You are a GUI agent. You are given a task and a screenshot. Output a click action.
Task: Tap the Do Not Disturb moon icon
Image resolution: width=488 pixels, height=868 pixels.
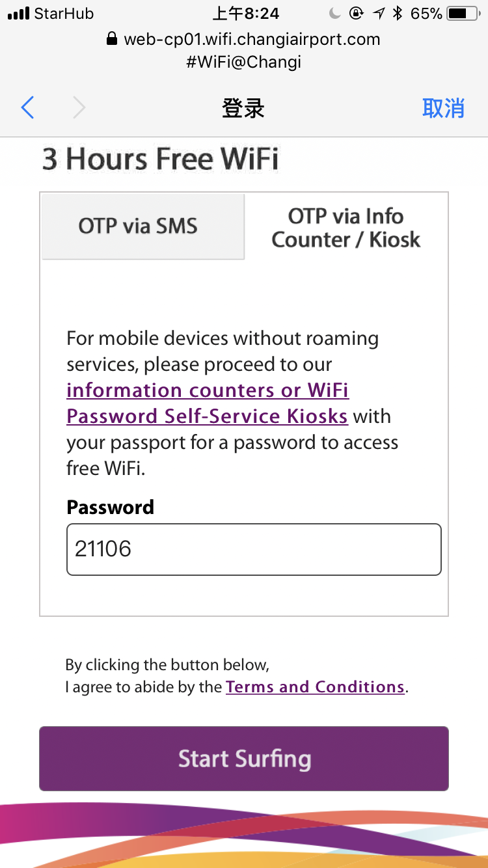(x=334, y=14)
